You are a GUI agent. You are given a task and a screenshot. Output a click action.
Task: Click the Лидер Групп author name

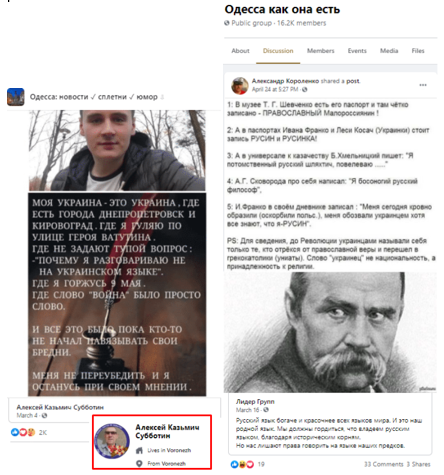255,401
